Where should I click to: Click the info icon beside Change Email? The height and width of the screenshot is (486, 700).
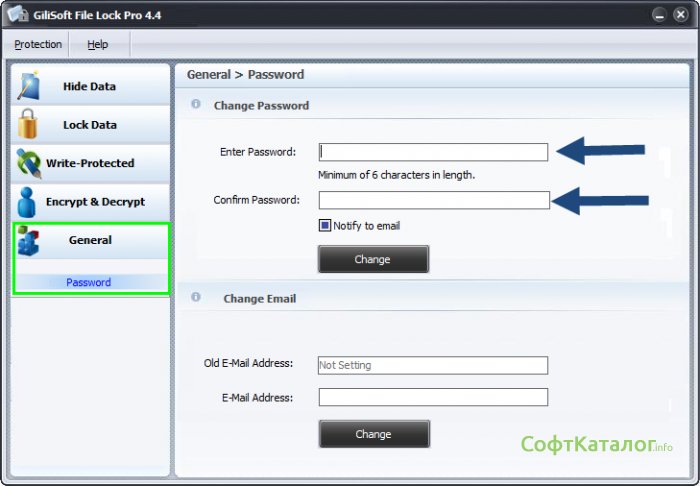point(196,298)
